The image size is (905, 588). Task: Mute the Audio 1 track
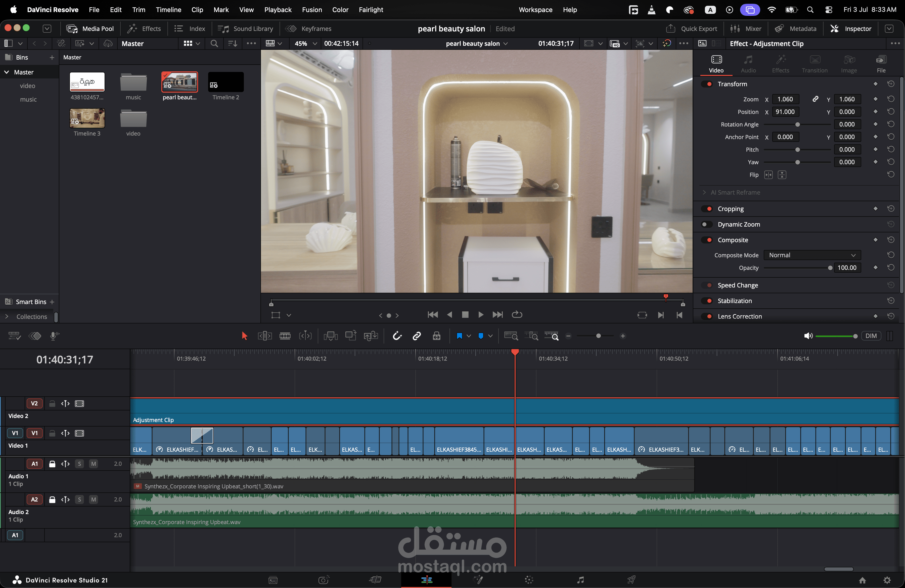pyautogui.click(x=94, y=464)
